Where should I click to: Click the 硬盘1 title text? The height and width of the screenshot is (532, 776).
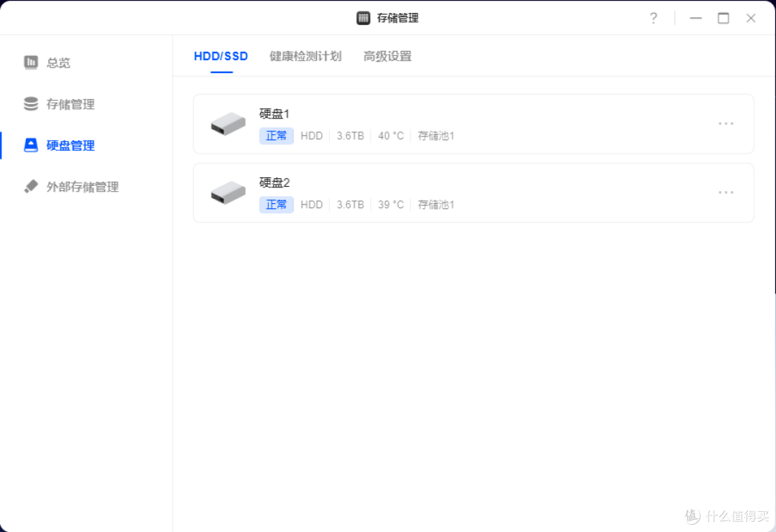274,113
